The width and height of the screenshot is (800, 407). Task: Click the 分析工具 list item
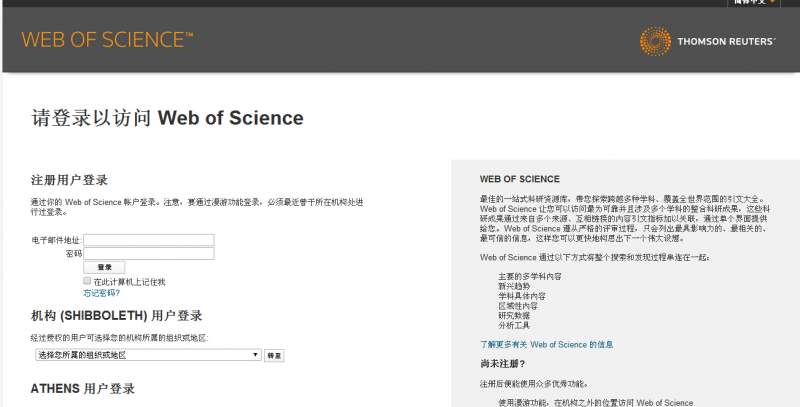[x=514, y=325]
